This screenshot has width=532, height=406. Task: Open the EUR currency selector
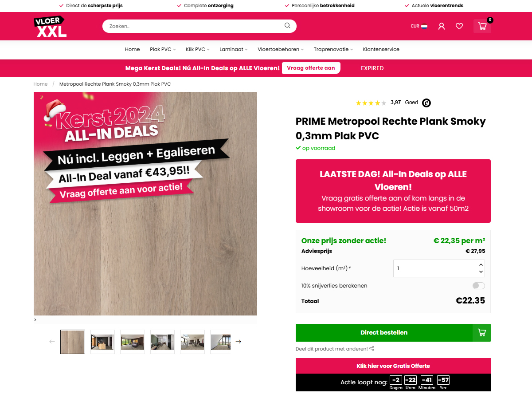click(419, 26)
